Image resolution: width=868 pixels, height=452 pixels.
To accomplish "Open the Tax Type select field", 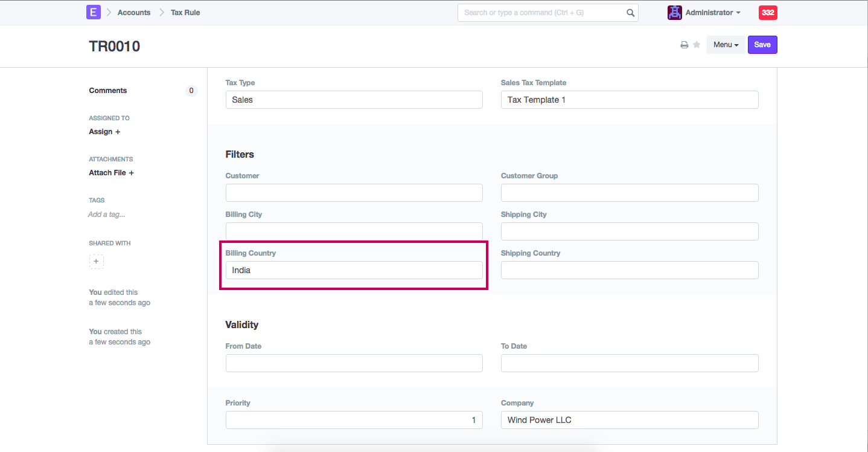I will pos(354,100).
